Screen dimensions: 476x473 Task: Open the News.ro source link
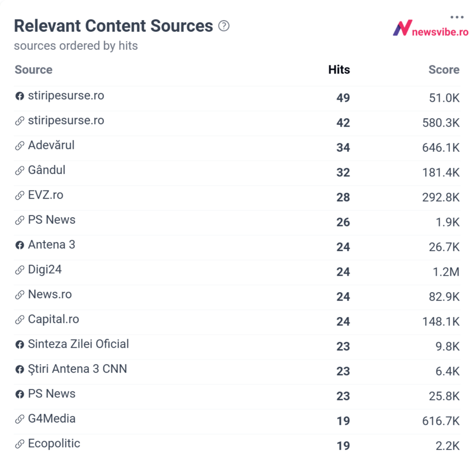[50, 294]
